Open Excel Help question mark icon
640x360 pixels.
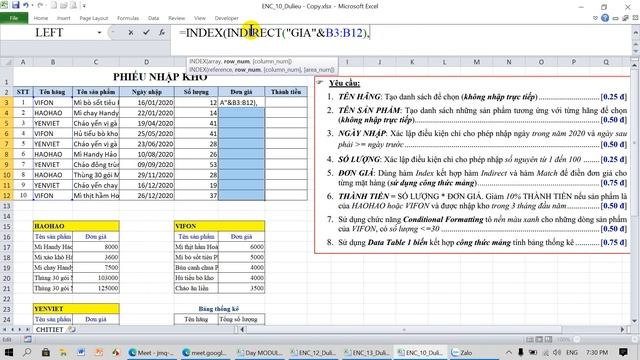pyautogui.click(x=605, y=18)
